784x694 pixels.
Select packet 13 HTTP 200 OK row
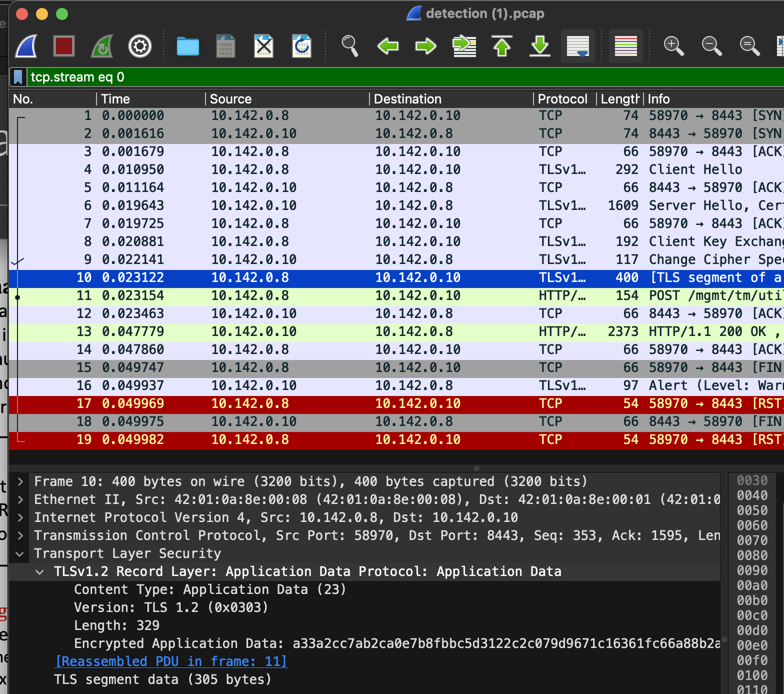(x=396, y=331)
